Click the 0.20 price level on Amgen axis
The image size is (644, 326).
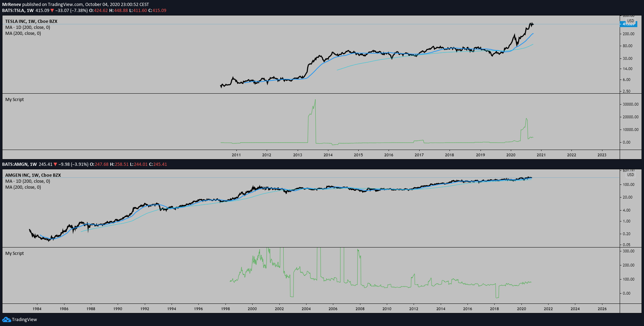click(x=626, y=234)
